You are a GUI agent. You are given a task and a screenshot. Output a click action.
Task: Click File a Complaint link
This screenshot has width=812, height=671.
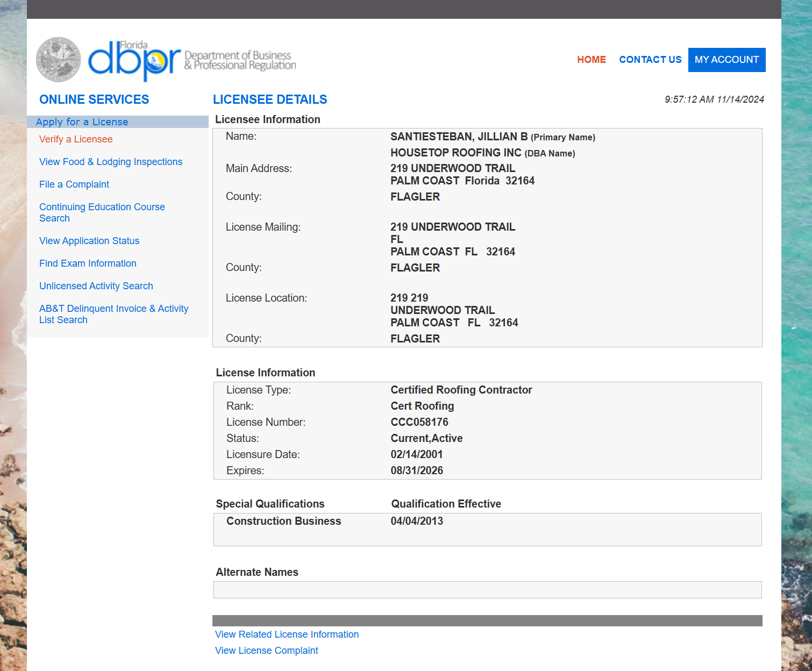pyautogui.click(x=74, y=184)
